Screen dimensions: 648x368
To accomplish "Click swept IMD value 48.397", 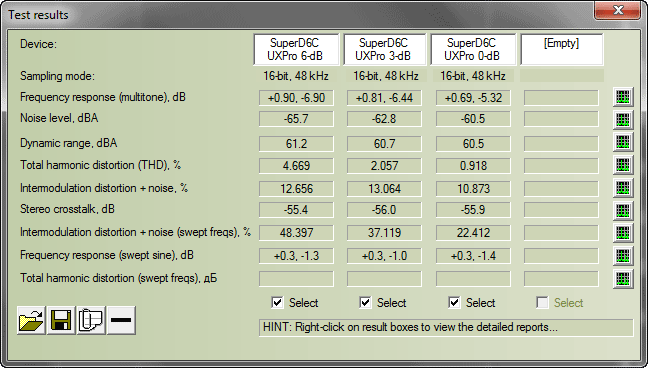I will [x=296, y=232].
